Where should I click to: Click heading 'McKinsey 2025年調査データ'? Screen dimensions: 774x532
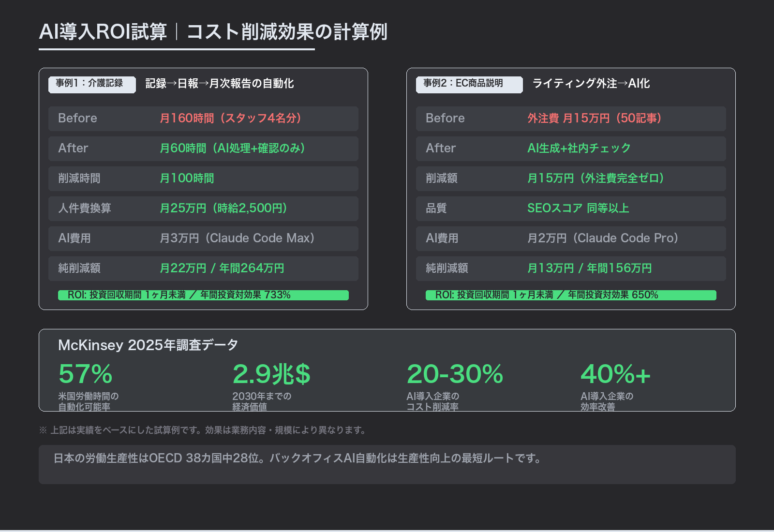(148, 345)
